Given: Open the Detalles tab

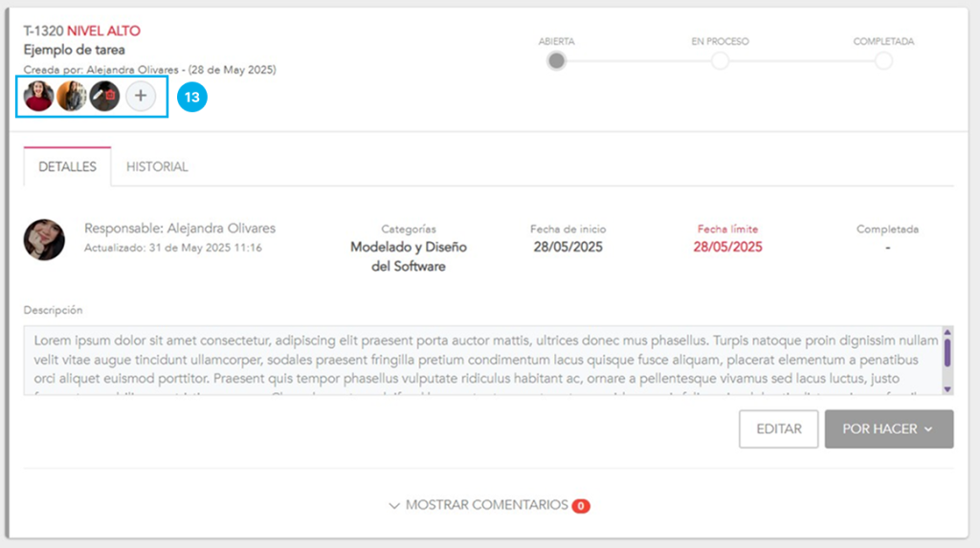Looking at the screenshot, I should (67, 166).
